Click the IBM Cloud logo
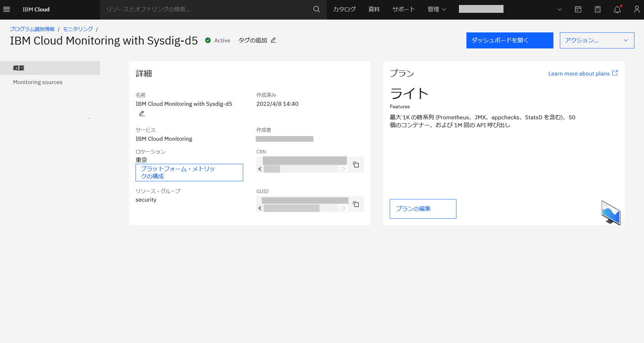This screenshot has width=644, height=343. 36,10
